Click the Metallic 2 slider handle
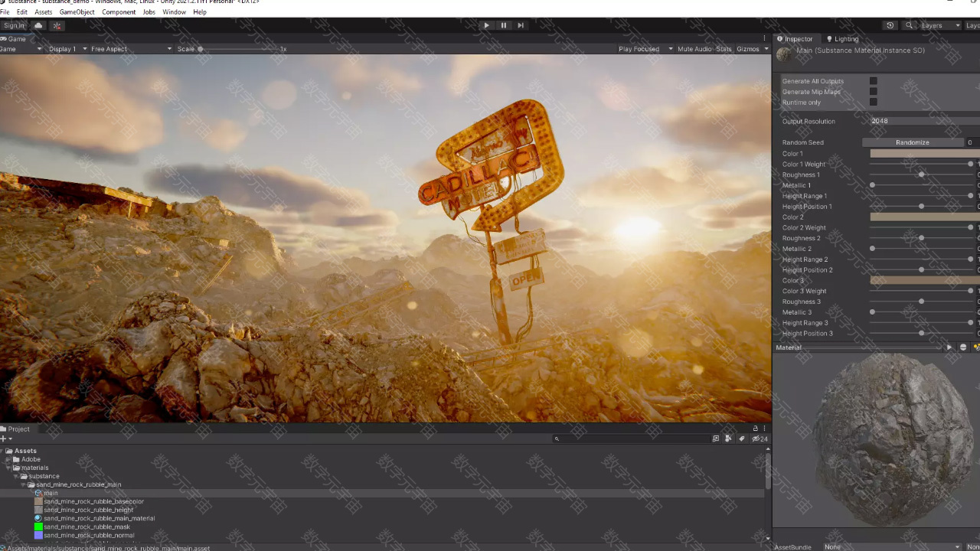The width and height of the screenshot is (980, 551). click(x=872, y=249)
